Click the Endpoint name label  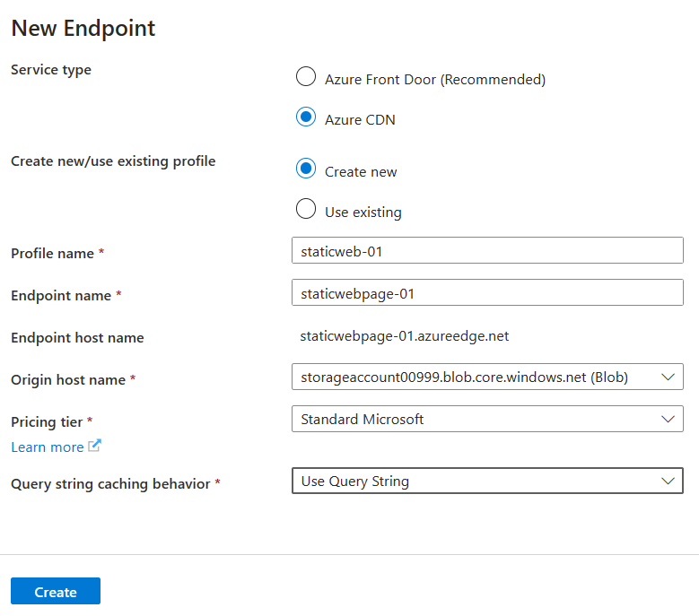pos(61,295)
